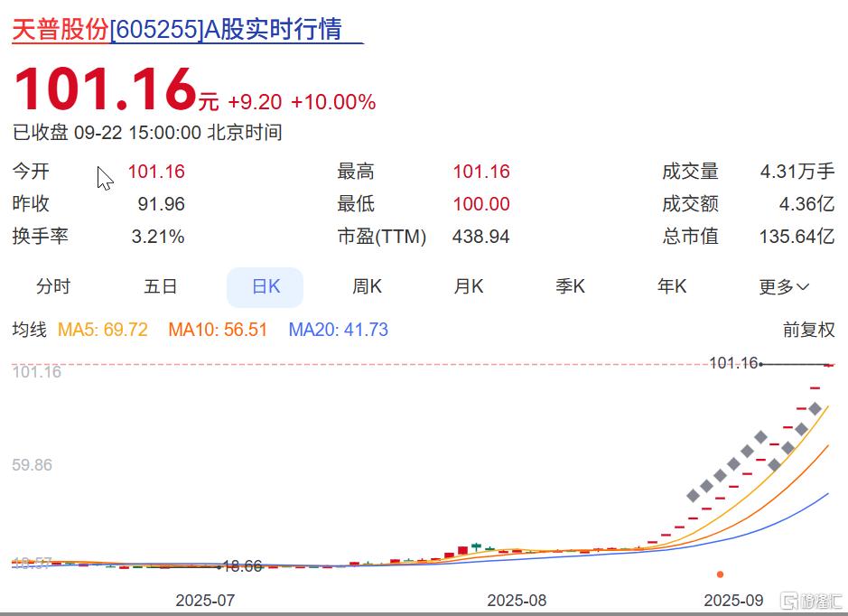Click the 2025-07 date axis label
Screen dimensions: 848x616
[x=205, y=601]
